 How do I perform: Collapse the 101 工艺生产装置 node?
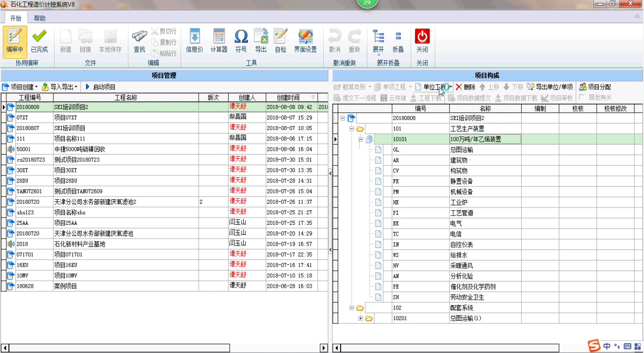(351, 129)
